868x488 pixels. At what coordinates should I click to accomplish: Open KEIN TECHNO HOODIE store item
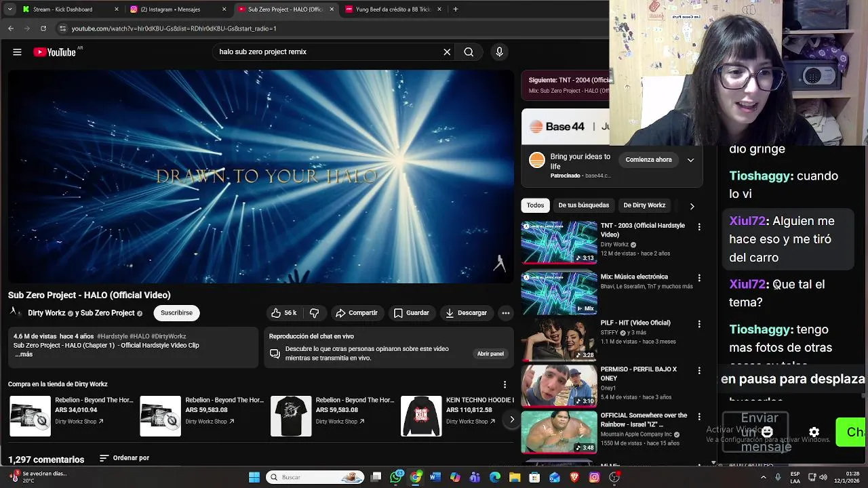pyautogui.click(x=458, y=415)
